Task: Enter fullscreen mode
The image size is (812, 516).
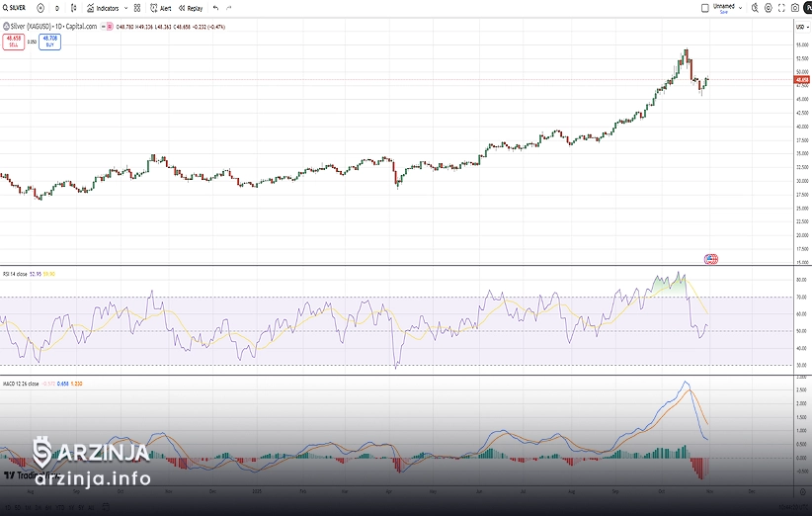Action: pos(781,7)
